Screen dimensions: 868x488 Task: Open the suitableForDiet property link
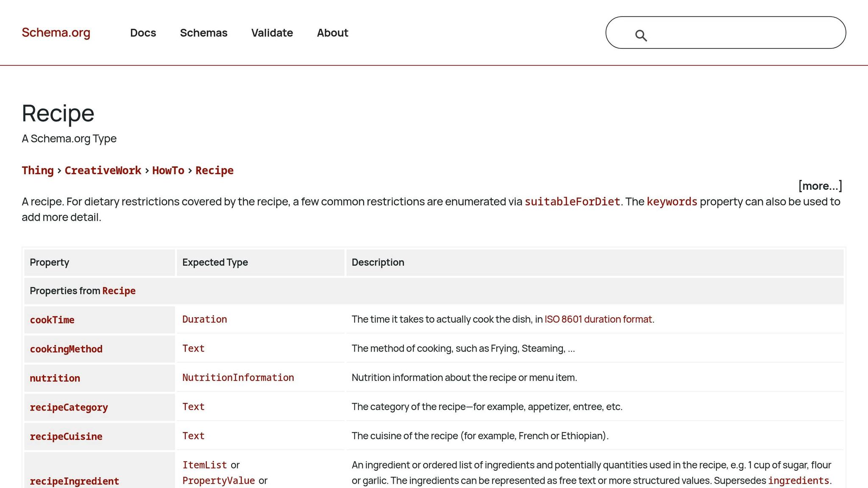point(572,202)
